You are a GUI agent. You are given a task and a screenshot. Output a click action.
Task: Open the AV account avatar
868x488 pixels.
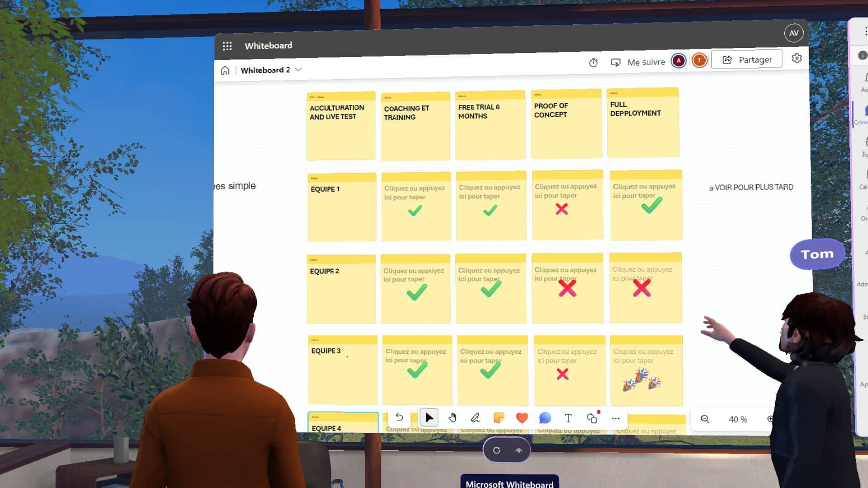click(x=793, y=33)
